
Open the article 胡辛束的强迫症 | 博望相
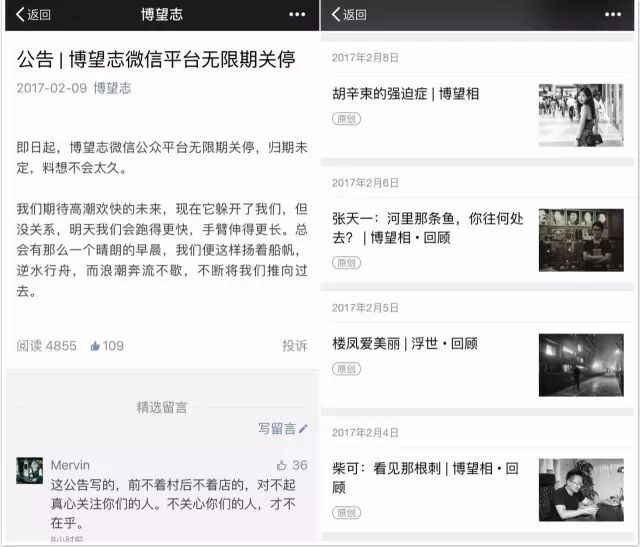405,93
